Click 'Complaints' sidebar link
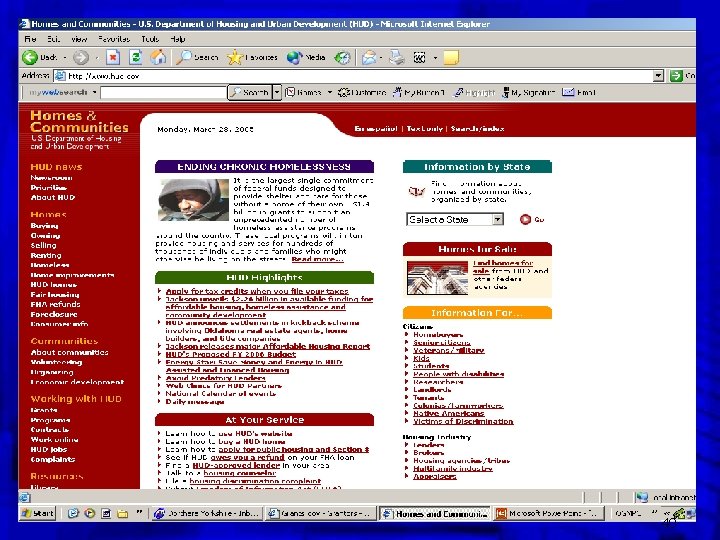 [53, 459]
